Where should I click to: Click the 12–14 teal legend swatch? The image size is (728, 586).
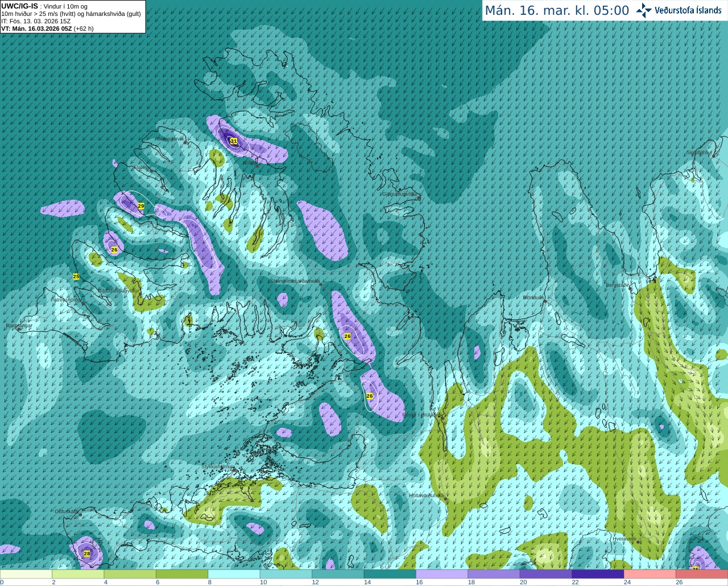click(338, 574)
